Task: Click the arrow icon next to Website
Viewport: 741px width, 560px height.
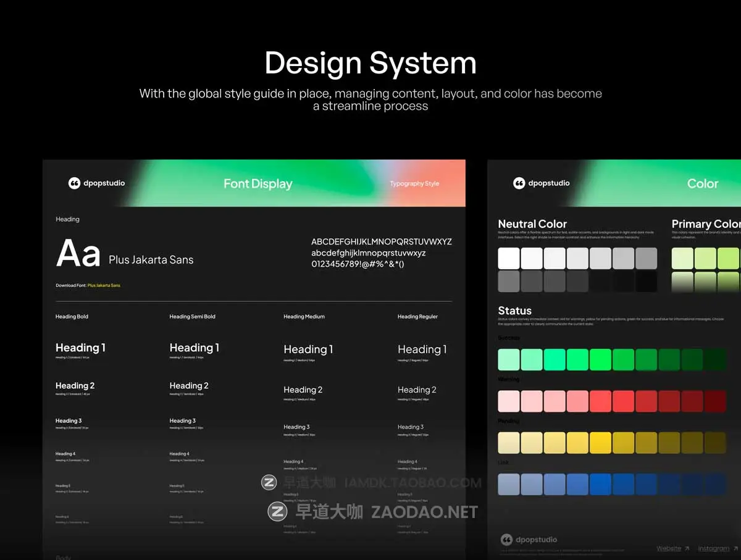Action: (687, 548)
